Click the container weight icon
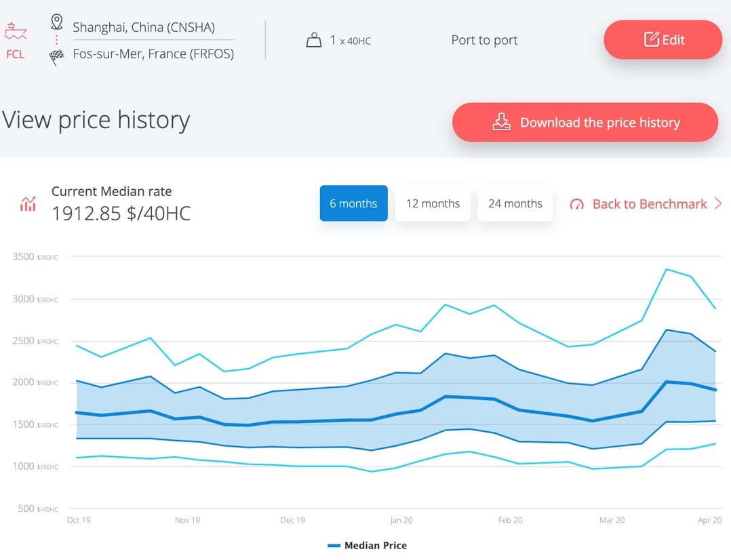731x560 pixels. coord(313,41)
